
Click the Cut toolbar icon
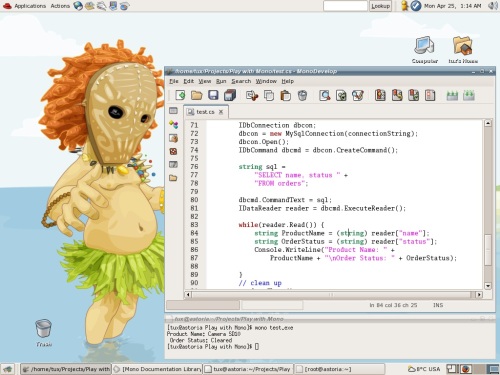pyautogui.click(x=252, y=96)
